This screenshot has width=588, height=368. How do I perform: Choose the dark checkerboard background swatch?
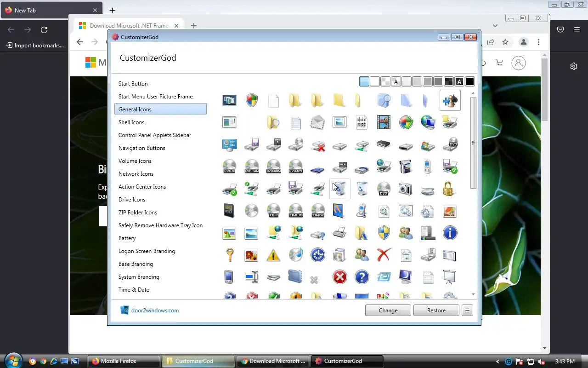448,82
